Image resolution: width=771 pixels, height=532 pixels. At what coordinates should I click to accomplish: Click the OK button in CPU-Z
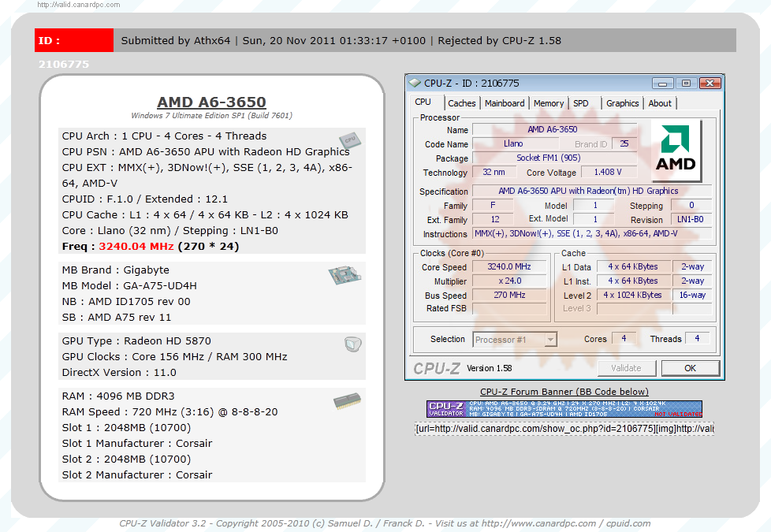(691, 368)
